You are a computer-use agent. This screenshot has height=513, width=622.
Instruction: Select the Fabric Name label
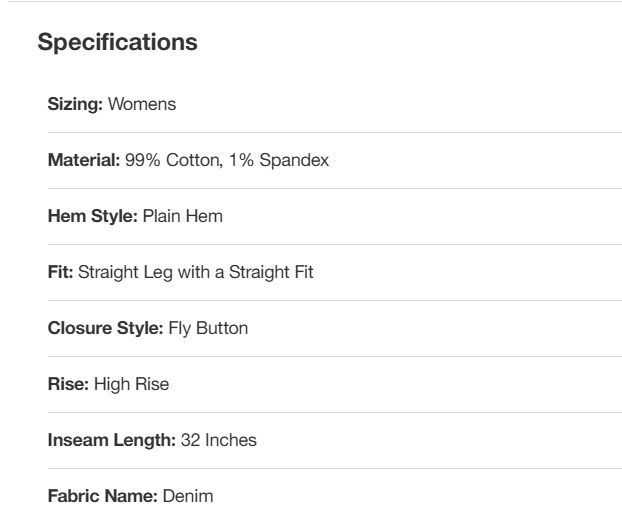103,496
